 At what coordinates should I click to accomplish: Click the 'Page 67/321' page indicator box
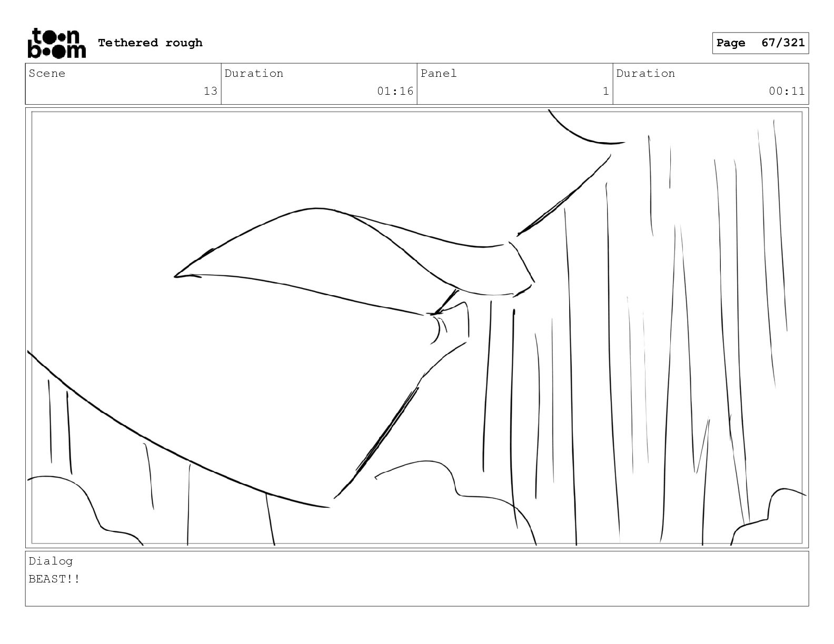[x=760, y=43]
